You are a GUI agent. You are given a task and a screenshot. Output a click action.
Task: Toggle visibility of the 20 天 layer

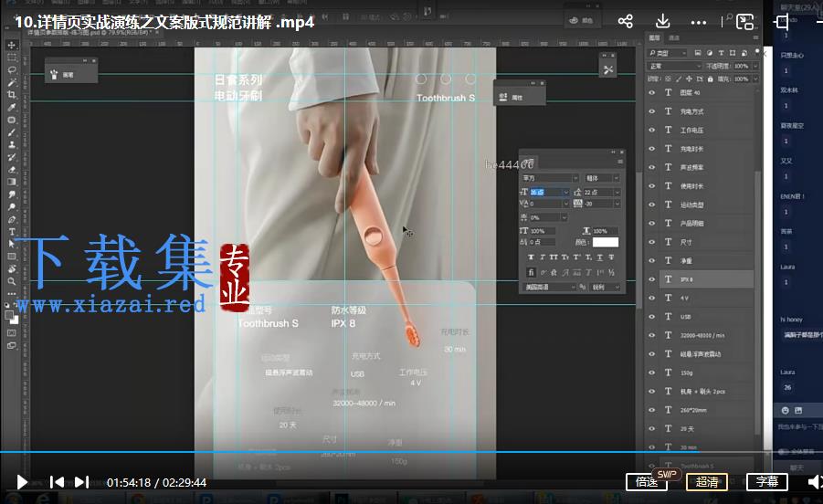[652, 428]
